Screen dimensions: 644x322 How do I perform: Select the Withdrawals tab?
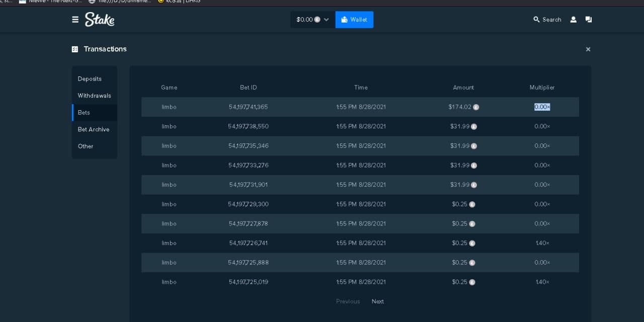tap(94, 96)
